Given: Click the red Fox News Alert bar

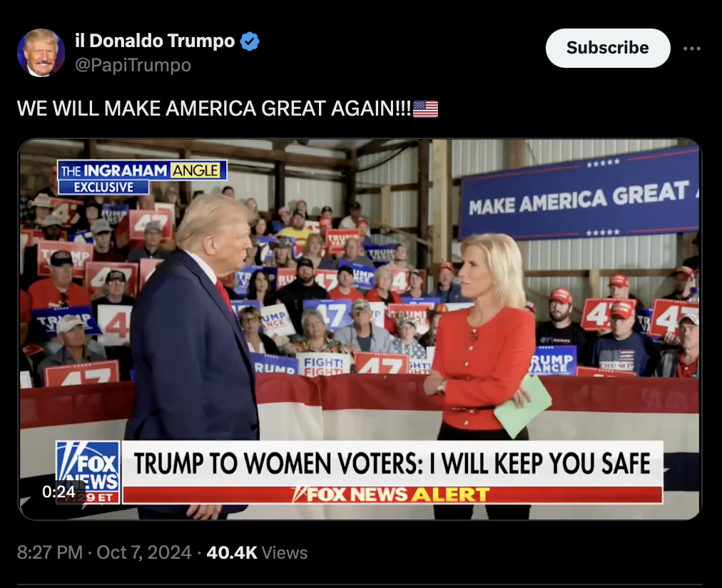Looking at the screenshot, I should (x=392, y=495).
